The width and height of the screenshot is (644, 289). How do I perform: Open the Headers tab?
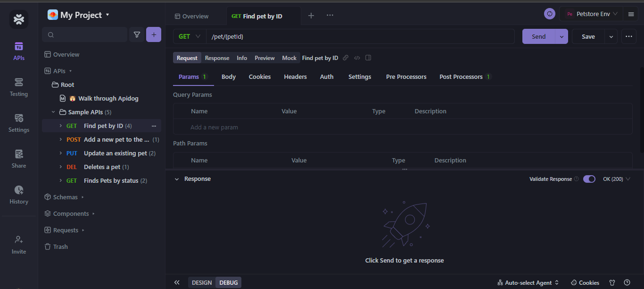point(295,76)
